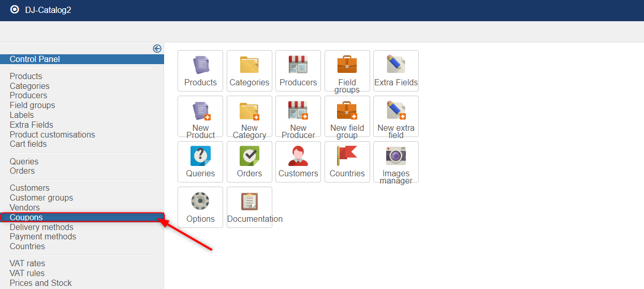Image resolution: width=644 pixels, height=289 pixels.
Task: Open Vendors in the sidebar
Action: (25, 207)
